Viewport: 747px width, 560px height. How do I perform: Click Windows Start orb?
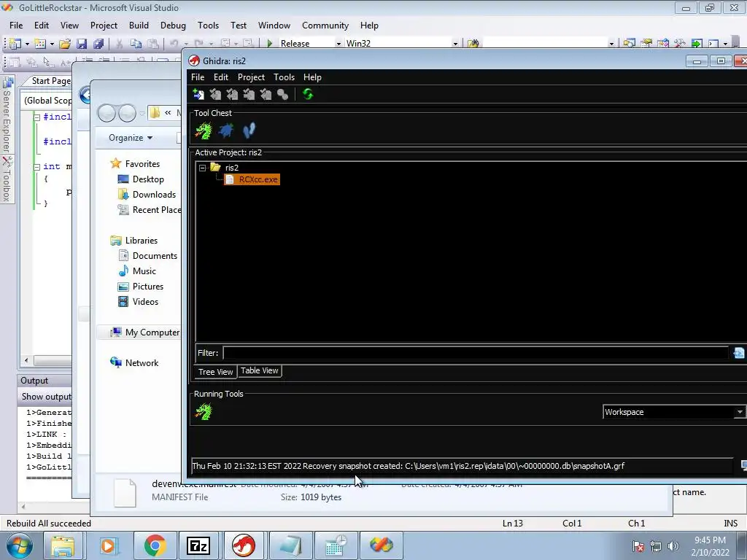coord(20,545)
